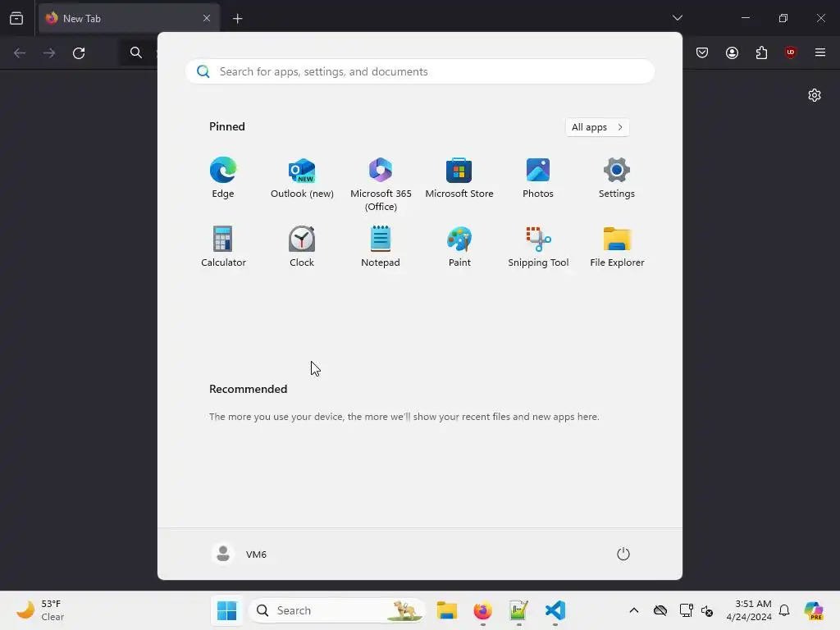Open the network display tray icon
This screenshot has height=630, width=840.
tap(686, 610)
